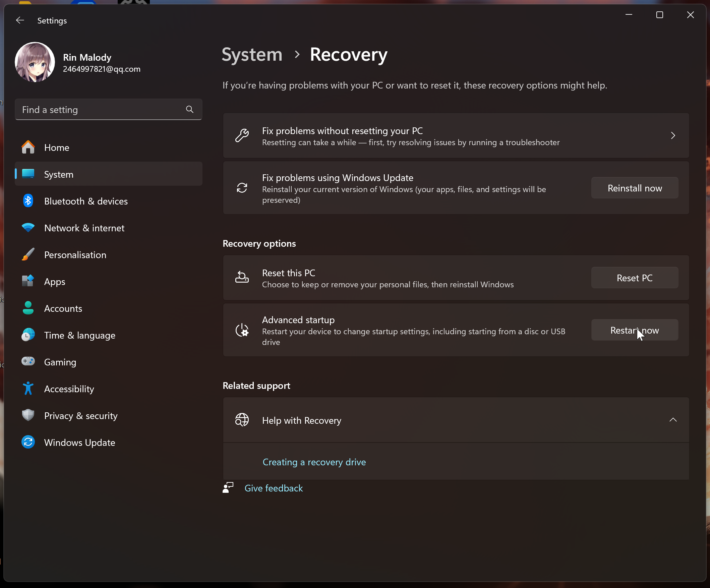Click the Reinstall now button
710x588 pixels.
click(635, 188)
